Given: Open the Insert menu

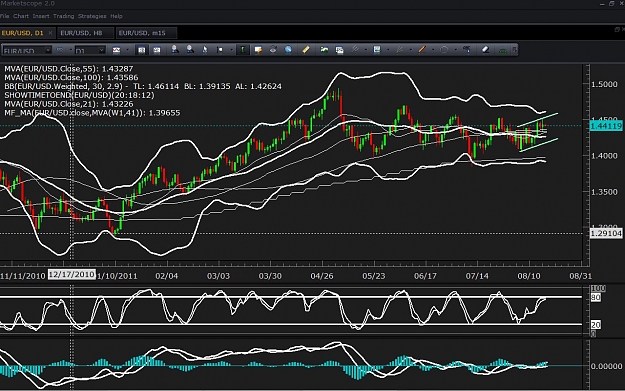Looking at the screenshot, I should click(x=41, y=16).
